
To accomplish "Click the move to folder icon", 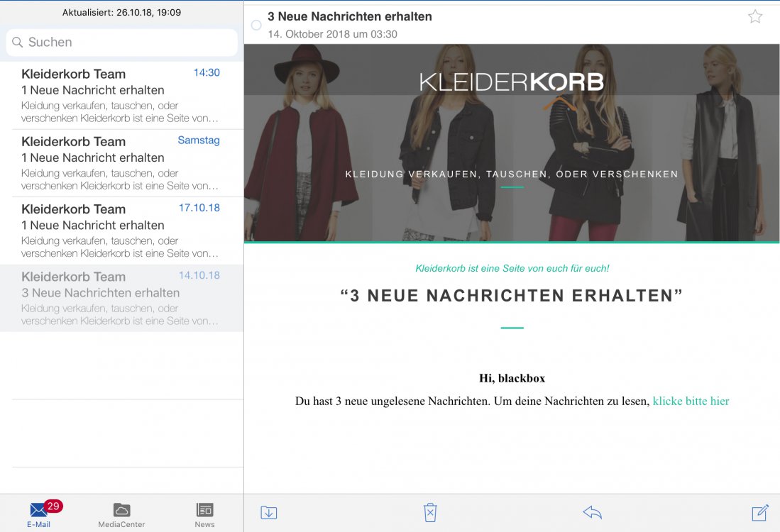I will [268, 512].
